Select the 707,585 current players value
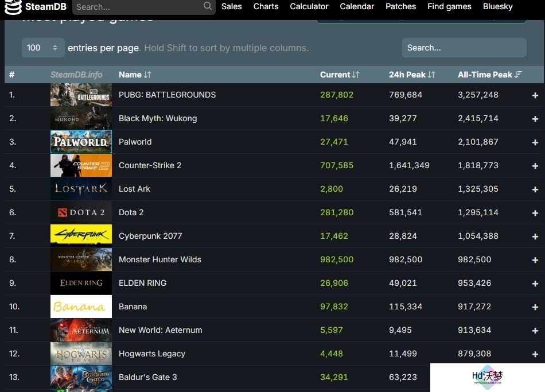This screenshot has width=545, height=392. point(337,165)
